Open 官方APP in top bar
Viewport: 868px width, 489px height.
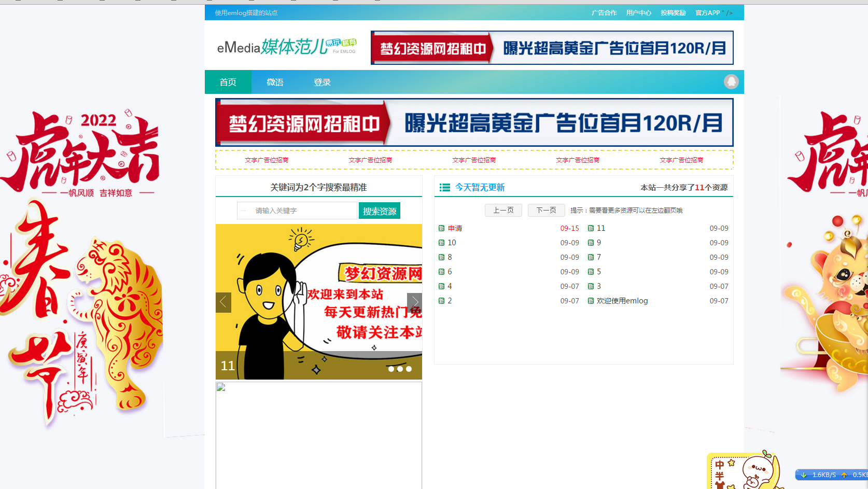point(707,13)
